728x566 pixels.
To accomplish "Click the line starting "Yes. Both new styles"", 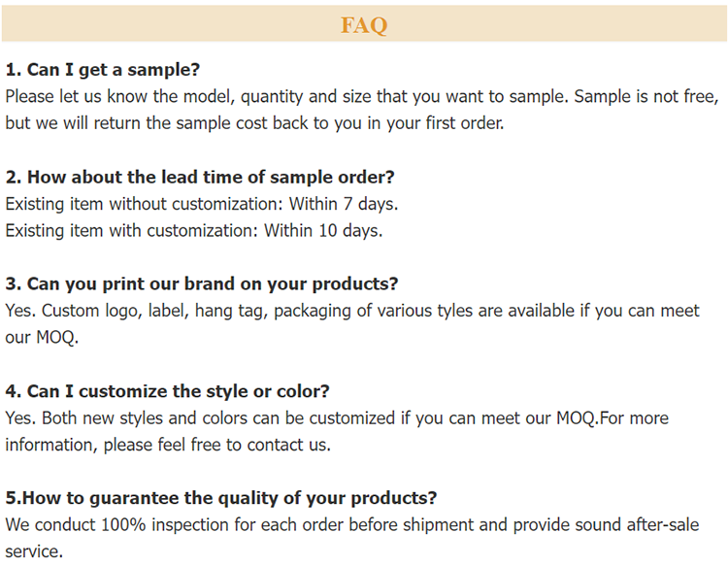I will point(336,418).
